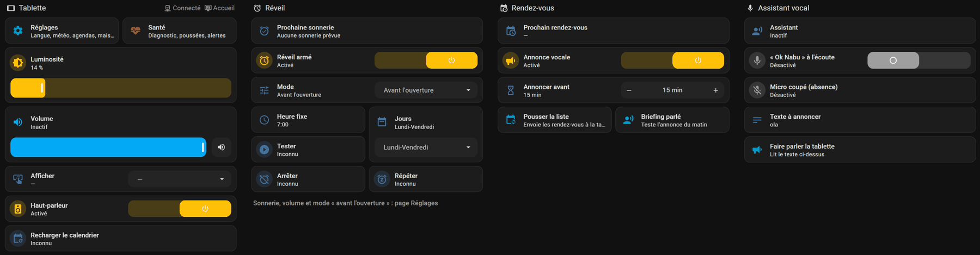Click the Répéter snooze icon
980x255 pixels.
382,179
